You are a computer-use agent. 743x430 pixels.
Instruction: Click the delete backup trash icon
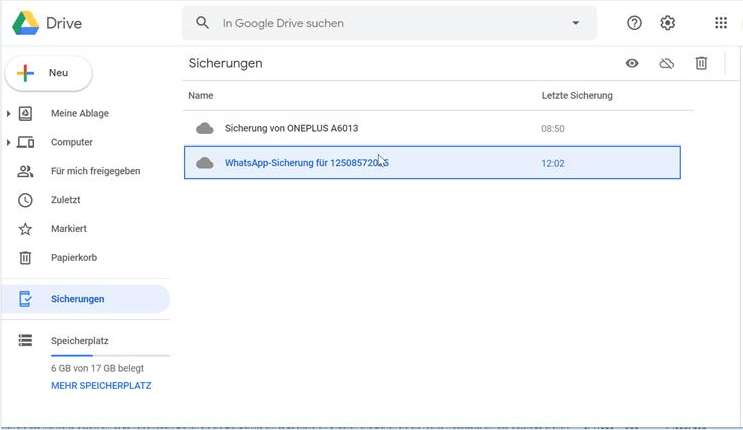tap(701, 63)
